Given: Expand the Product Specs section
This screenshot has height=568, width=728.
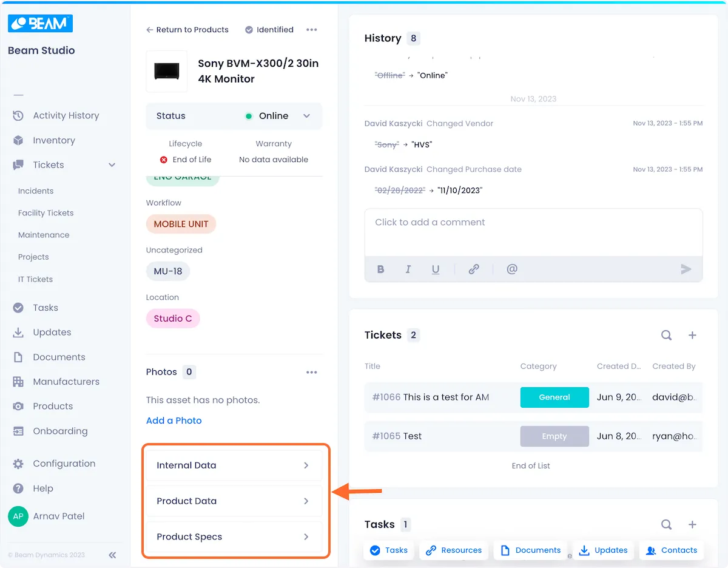Looking at the screenshot, I should (234, 537).
